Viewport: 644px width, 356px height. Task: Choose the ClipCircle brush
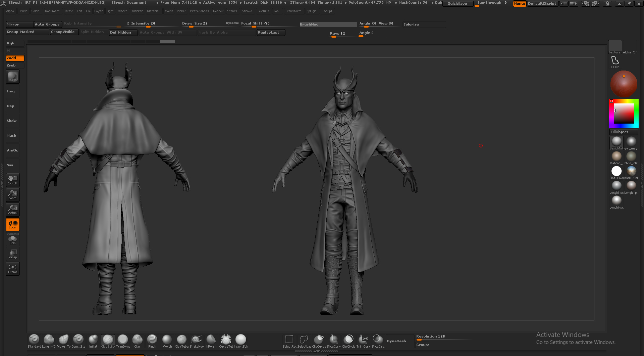pos(348,341)
